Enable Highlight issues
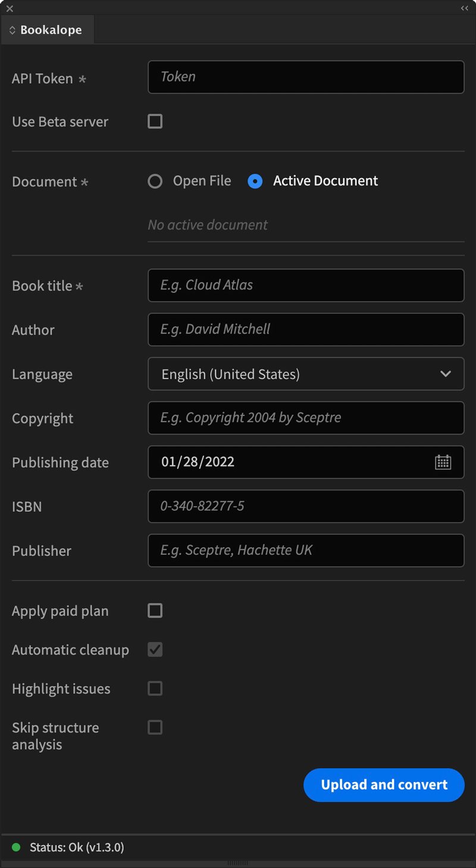Screen dimensions: 476x868 (x=155, y=688)
